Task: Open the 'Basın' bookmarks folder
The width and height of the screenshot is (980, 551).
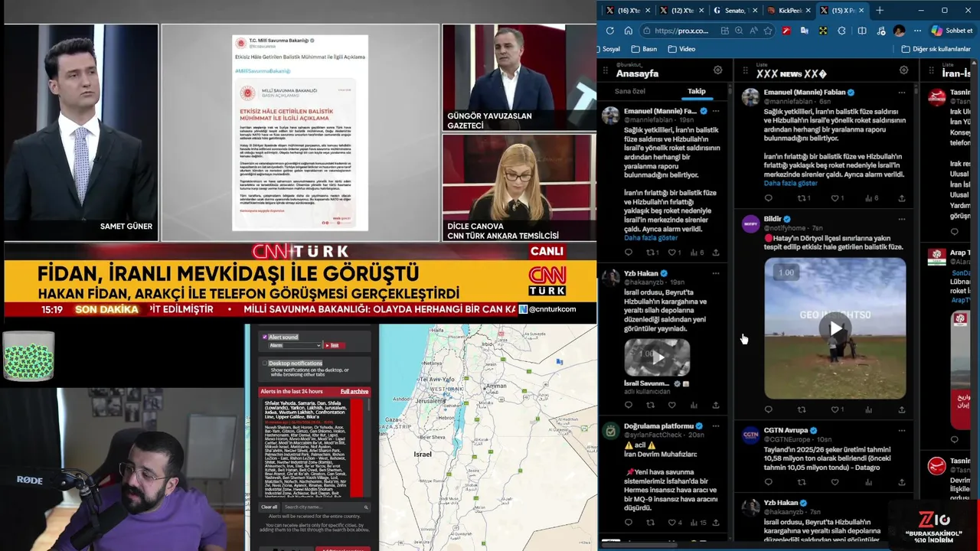Action: point(644,49)
